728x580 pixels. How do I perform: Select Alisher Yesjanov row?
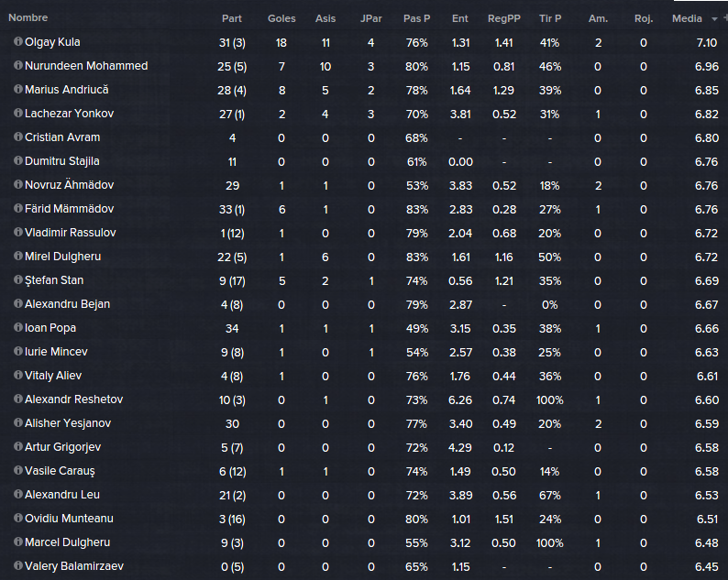[x=364, y=423]
